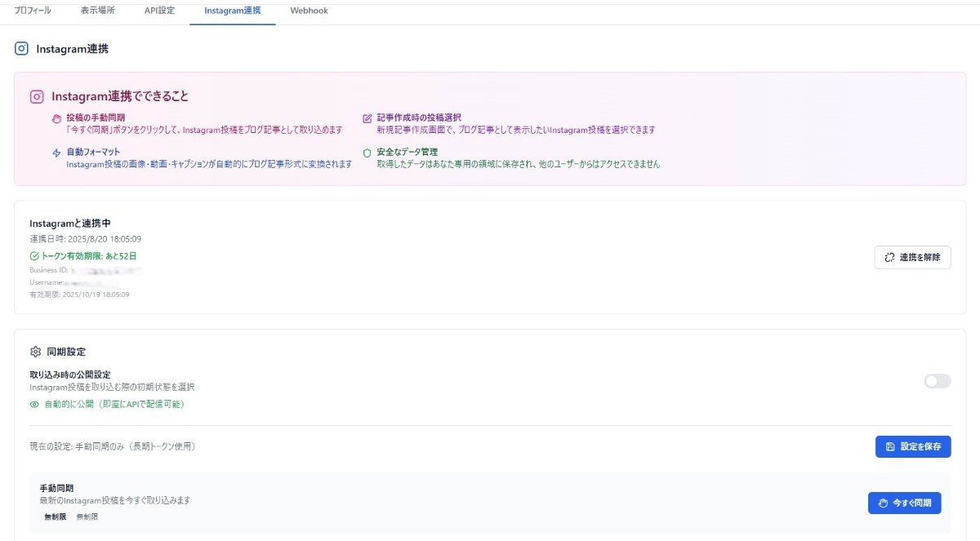
Task: Click the 連携日時: 2025/8/20 18:05:09 text
Action: coord(86,239)
